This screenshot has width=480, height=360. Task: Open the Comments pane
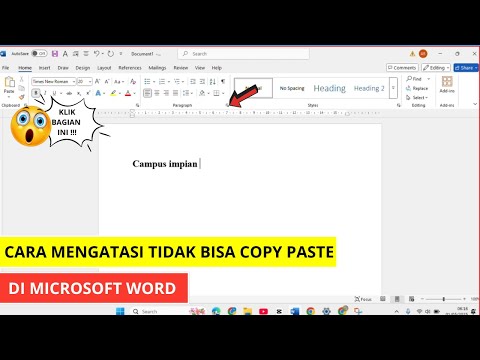402,68
